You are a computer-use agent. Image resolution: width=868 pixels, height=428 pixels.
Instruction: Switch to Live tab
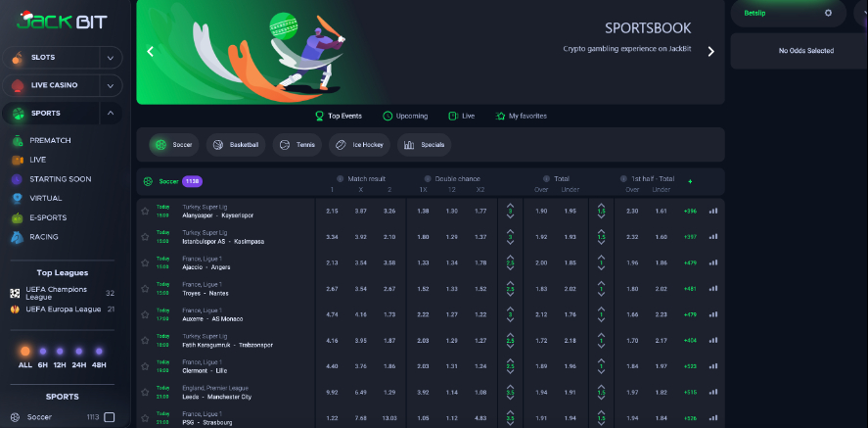coord(461,116)
